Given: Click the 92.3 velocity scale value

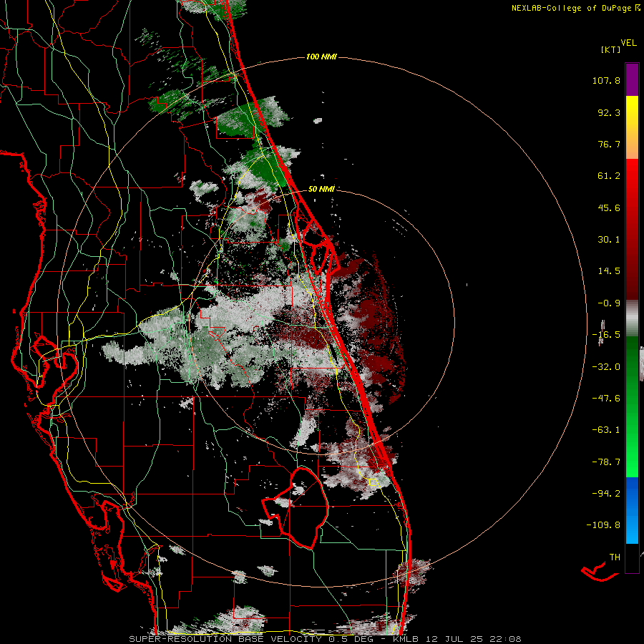Looking at the screenshot, I should point(609,112).
